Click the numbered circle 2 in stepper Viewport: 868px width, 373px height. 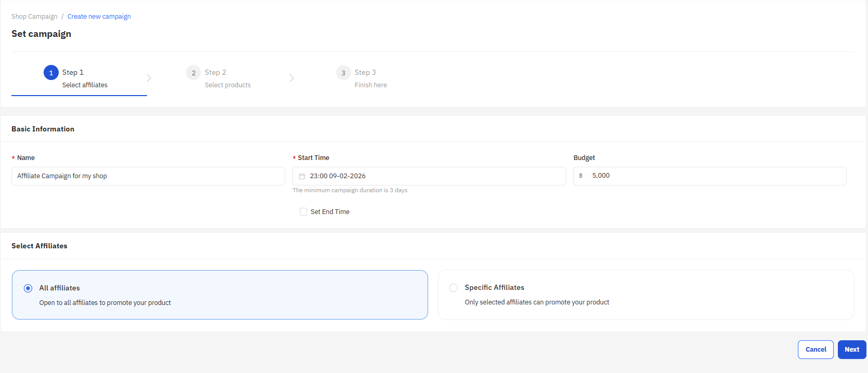[193, 73]
